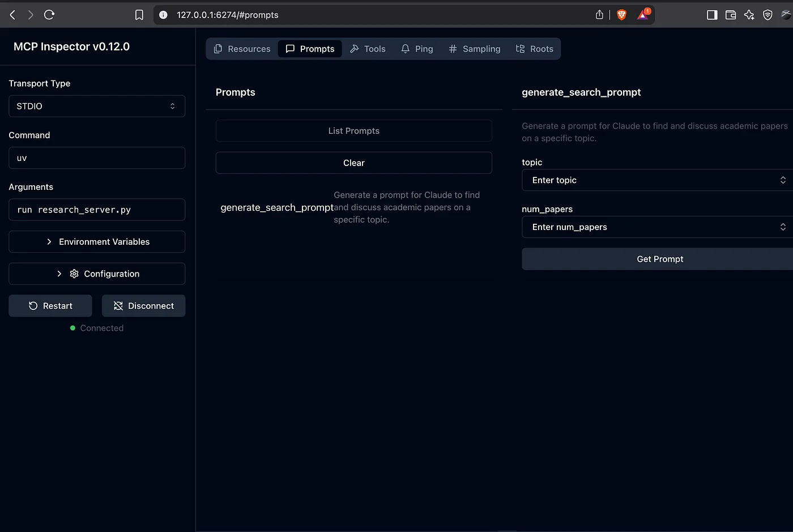
Task: Click the bookmark icon in address bar
Action: (x=139, y=15)
